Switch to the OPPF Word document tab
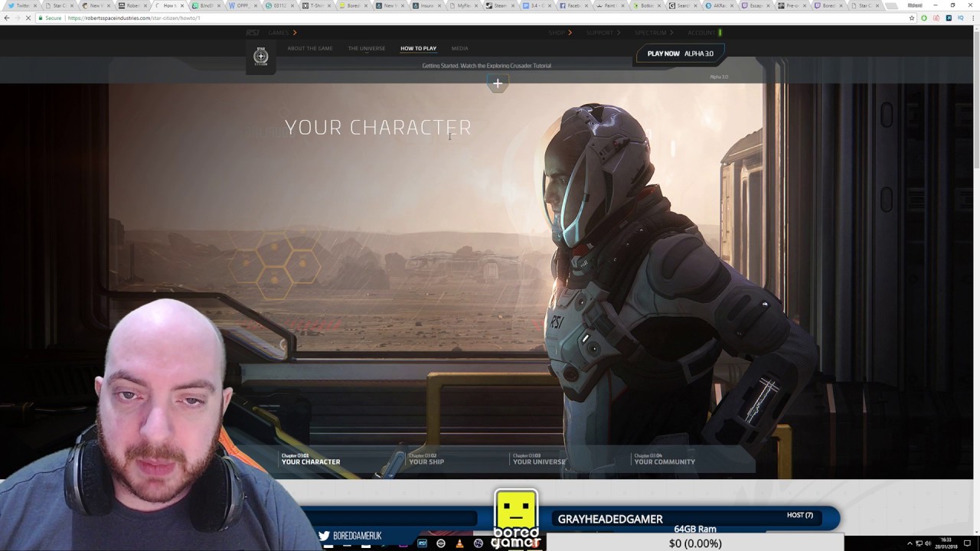 click(242, 5)
